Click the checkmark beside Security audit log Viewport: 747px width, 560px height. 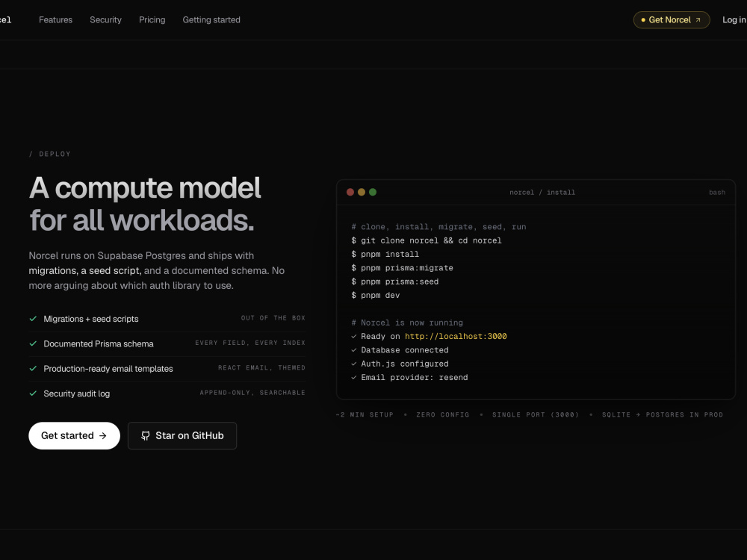click(x=33, y=393)
